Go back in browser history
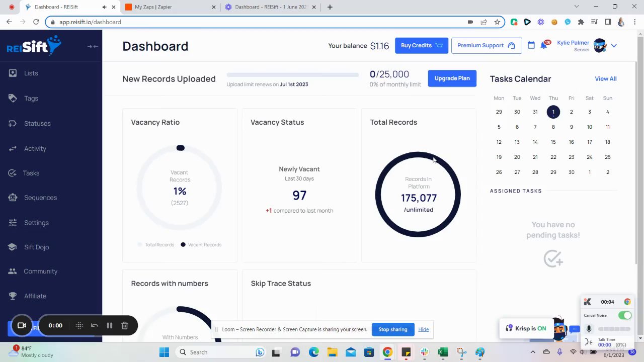 (9, 22)
